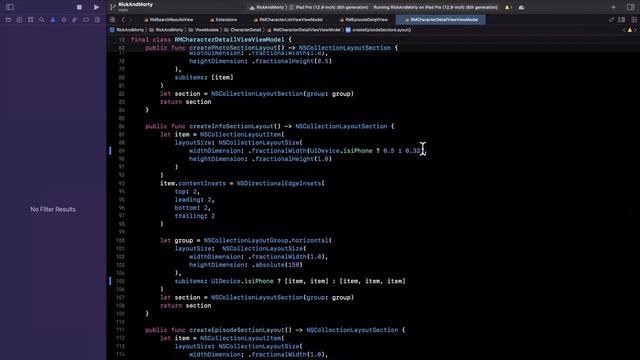Add editor on right icon
Viewport: 640px width, 360px height.
633,20
